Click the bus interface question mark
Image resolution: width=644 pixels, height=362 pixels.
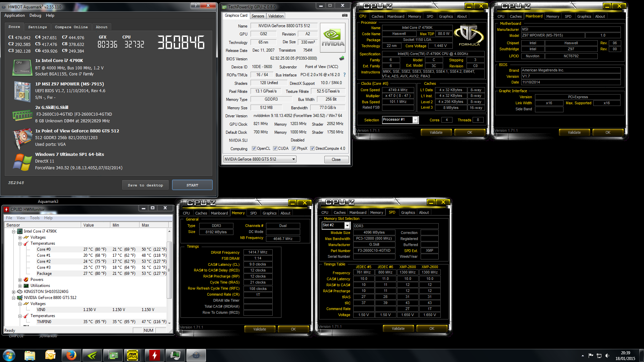click(x=344, y=75)
